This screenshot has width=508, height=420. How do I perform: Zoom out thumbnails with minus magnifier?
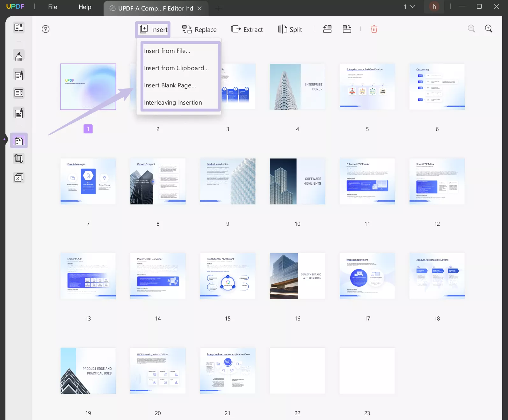pos(471,28)
